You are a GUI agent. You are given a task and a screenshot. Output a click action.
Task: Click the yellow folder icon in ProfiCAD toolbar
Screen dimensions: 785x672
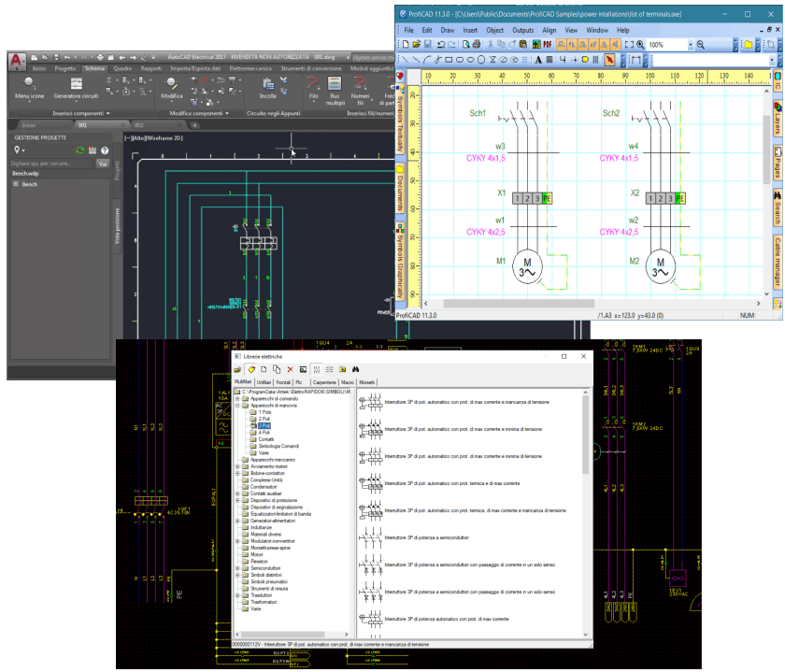pos(748,45)
